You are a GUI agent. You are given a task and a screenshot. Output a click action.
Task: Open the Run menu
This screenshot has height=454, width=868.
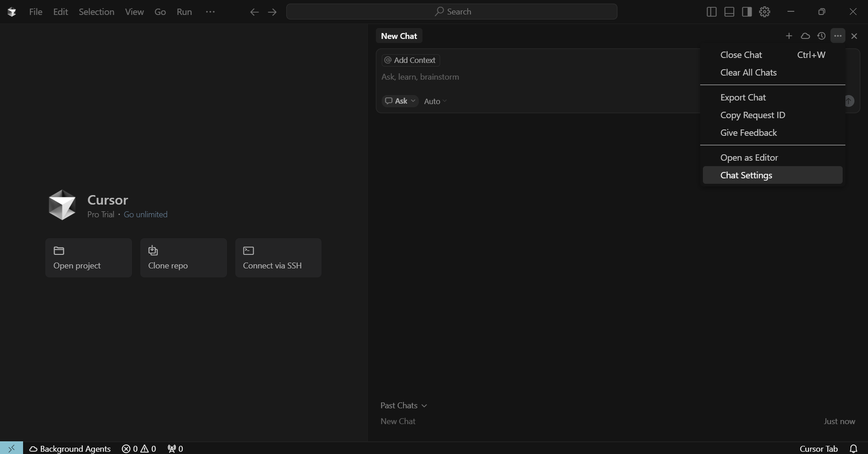pos(184,12)
